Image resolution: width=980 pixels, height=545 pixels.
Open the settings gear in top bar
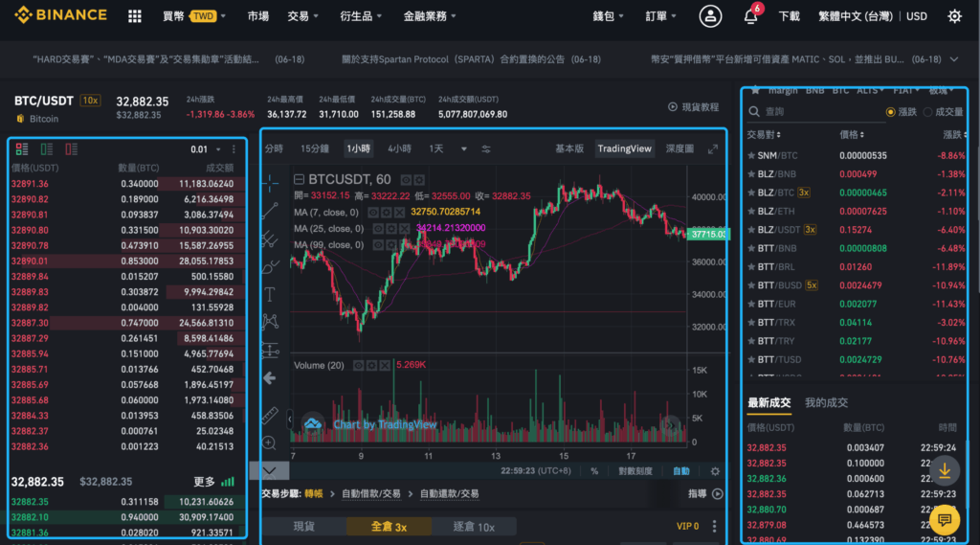point(954,16)
